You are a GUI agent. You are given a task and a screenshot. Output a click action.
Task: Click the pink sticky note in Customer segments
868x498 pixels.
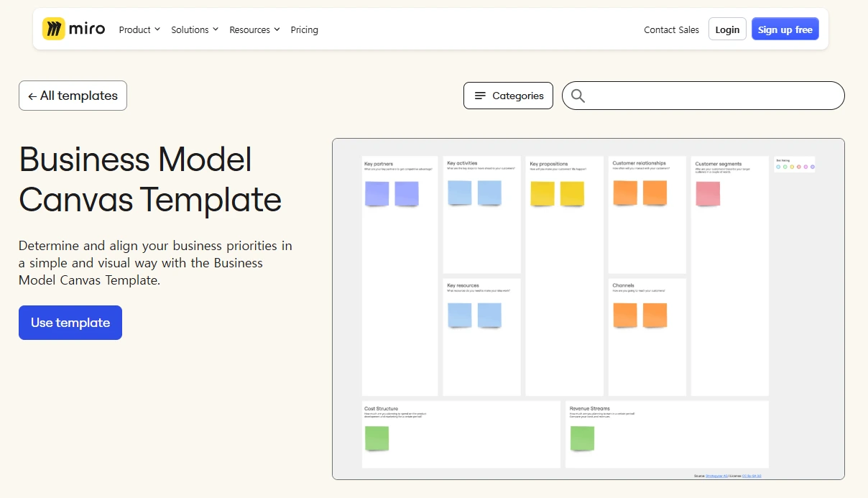pos(708,194)
